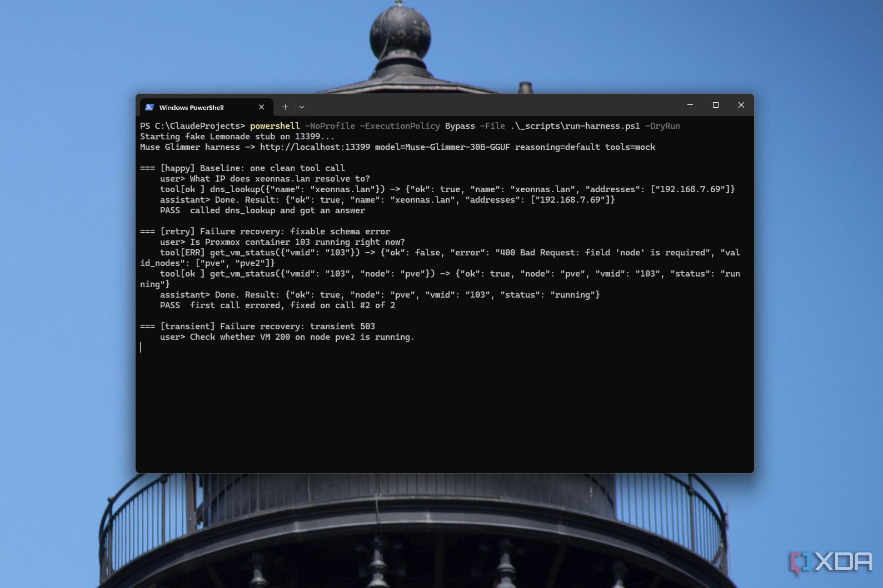Viewport: 883px width, 588px height.
Task: Click the 'http://localhost:13399' URL text
Action: tap(315, 147)
